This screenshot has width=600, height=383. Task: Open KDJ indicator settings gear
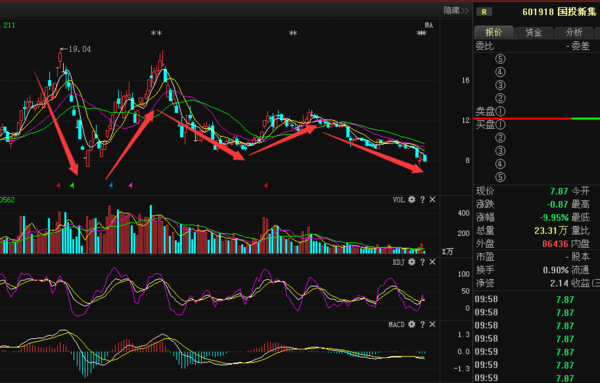point(411,262)
